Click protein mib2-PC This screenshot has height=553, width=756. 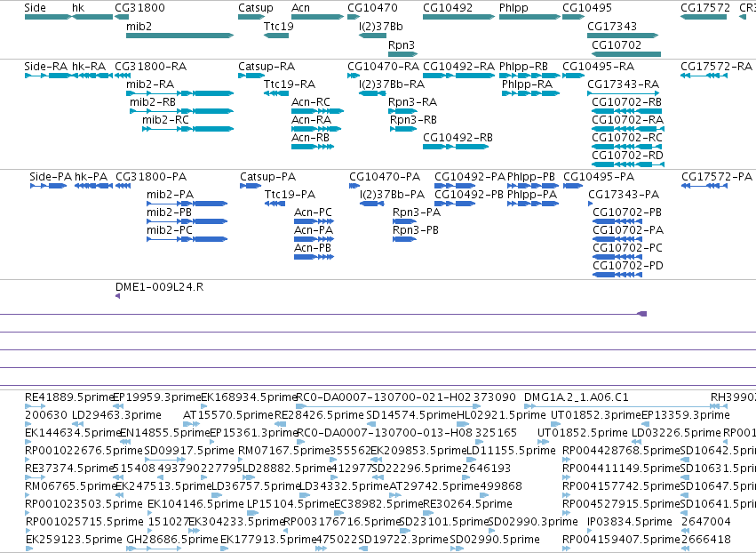point(187,239)
